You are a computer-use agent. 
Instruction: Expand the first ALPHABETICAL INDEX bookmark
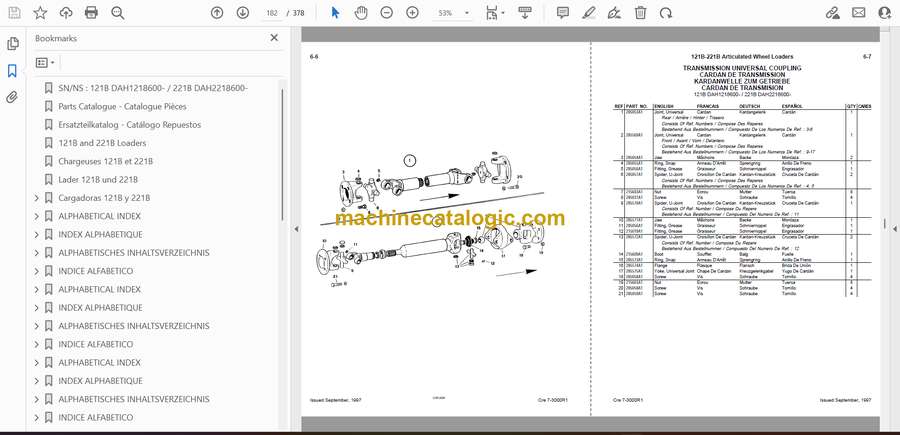pos(37,216)
